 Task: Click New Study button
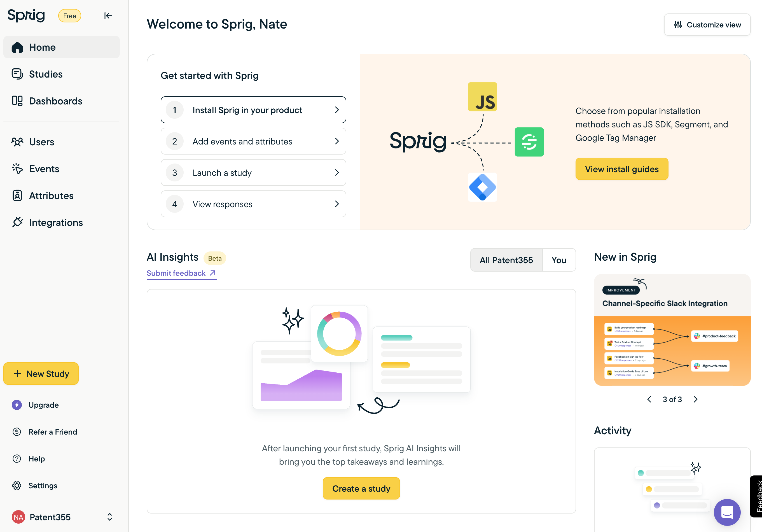pos(41,374)
